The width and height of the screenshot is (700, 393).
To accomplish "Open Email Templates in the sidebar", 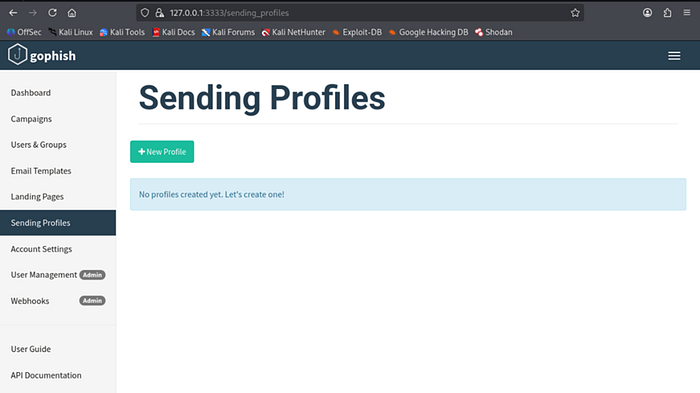I will 58,171.
